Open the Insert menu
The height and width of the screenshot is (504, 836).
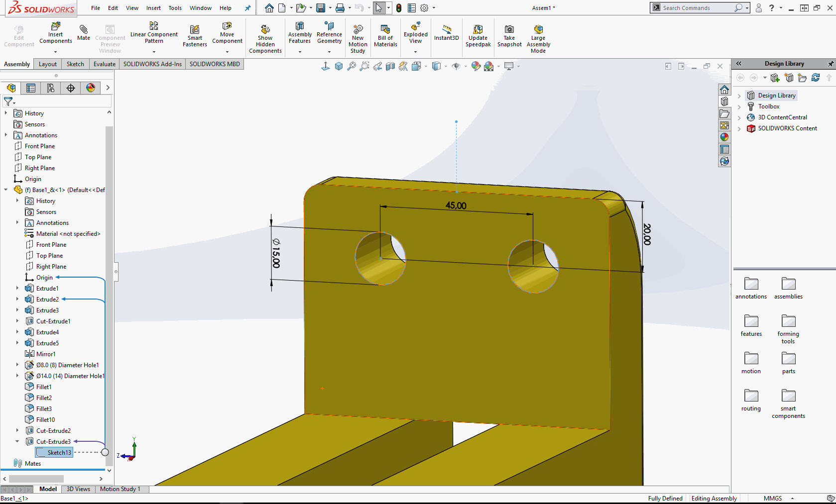[153, 8]
